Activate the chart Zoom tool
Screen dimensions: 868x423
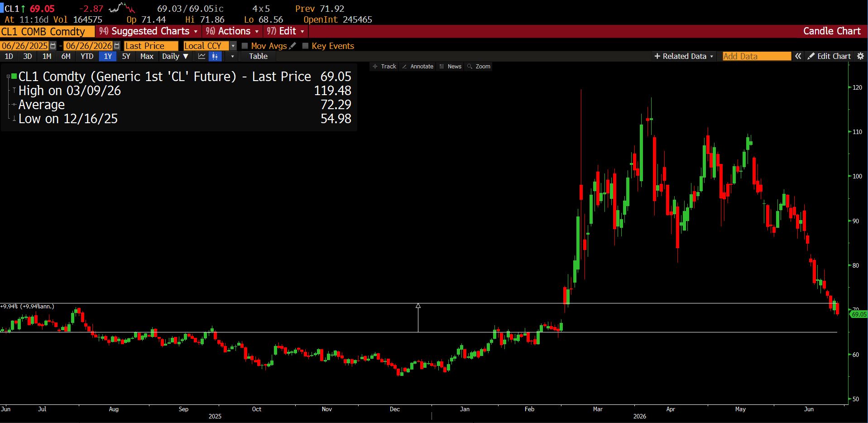click(479, 67)
